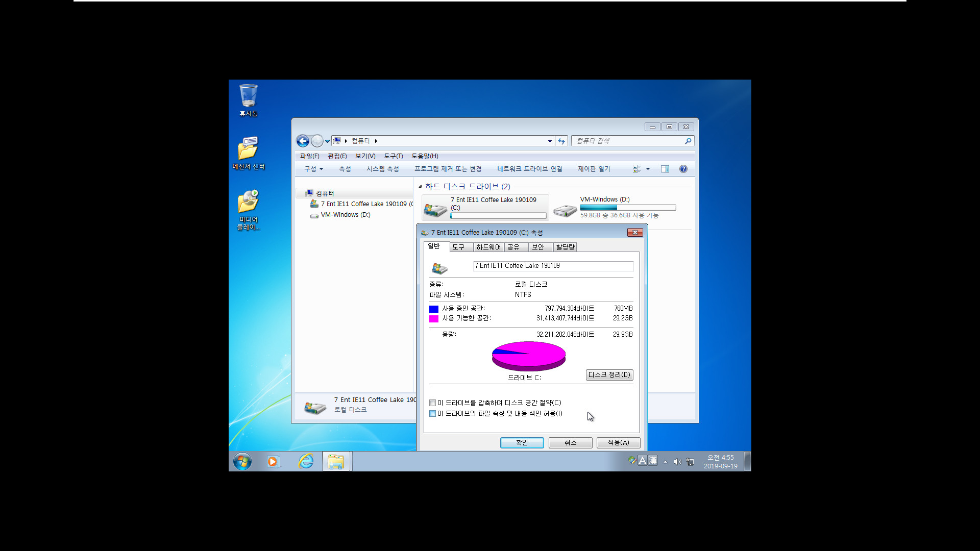Open the address bar history dropdown
The image size is (980, 551).
[550, 141]
